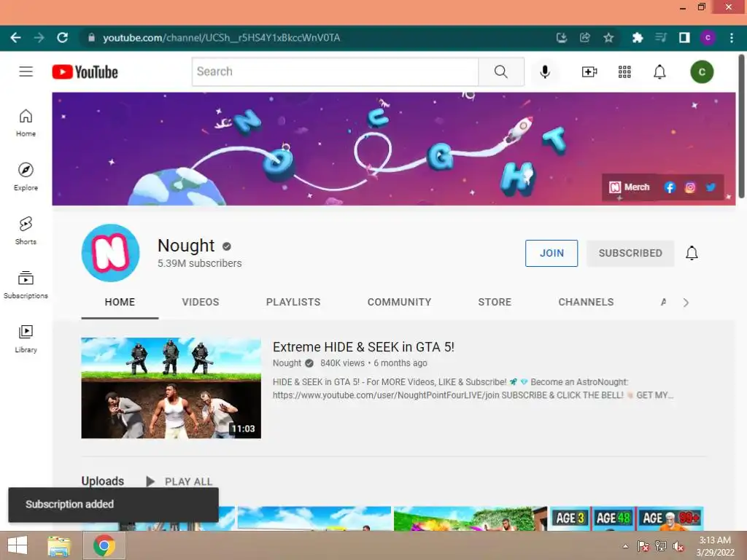Switch to the VIDEOS tab
Image resolution: width=747 pixels, height=560 pixels.
click(201, 302)
